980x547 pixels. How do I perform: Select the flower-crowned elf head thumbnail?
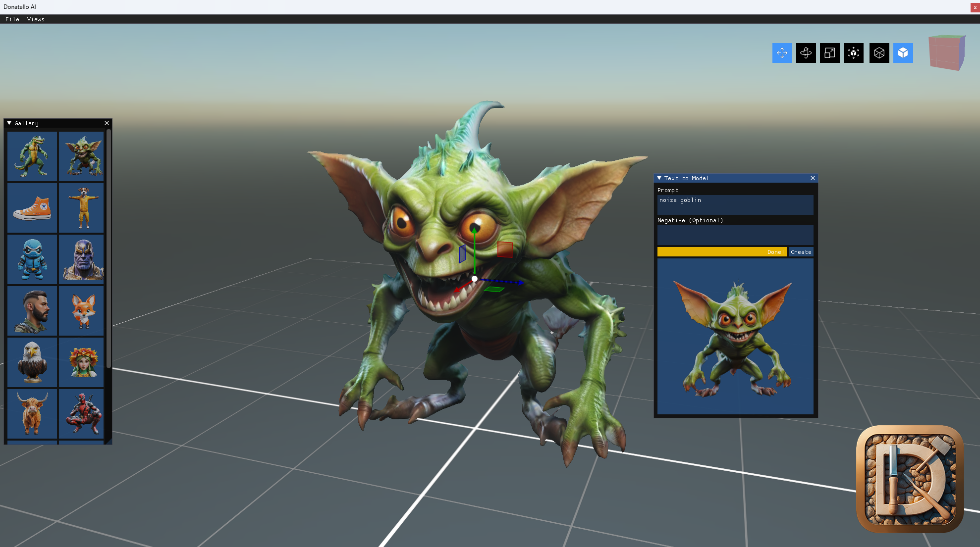(81, 362)
